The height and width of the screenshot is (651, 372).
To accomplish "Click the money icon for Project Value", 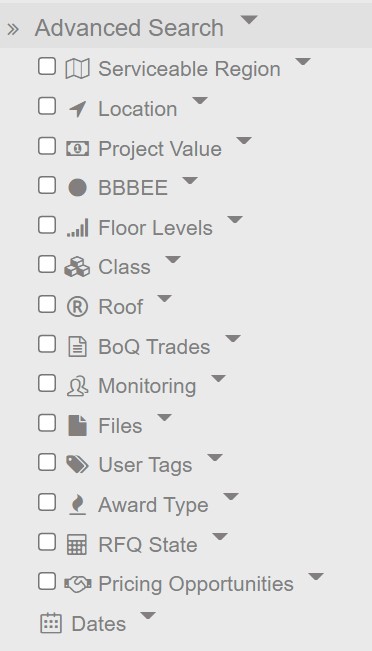I will (77, 148).
